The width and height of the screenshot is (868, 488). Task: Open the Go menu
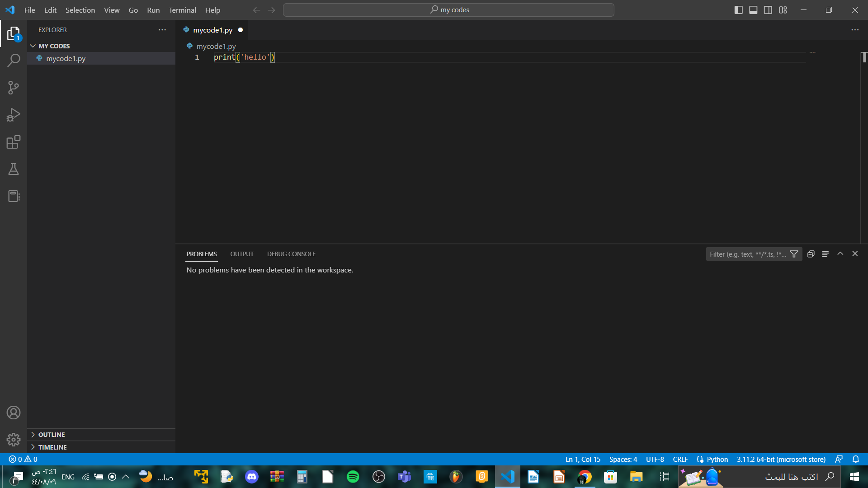pyautogui.click(x=133, y=10)
